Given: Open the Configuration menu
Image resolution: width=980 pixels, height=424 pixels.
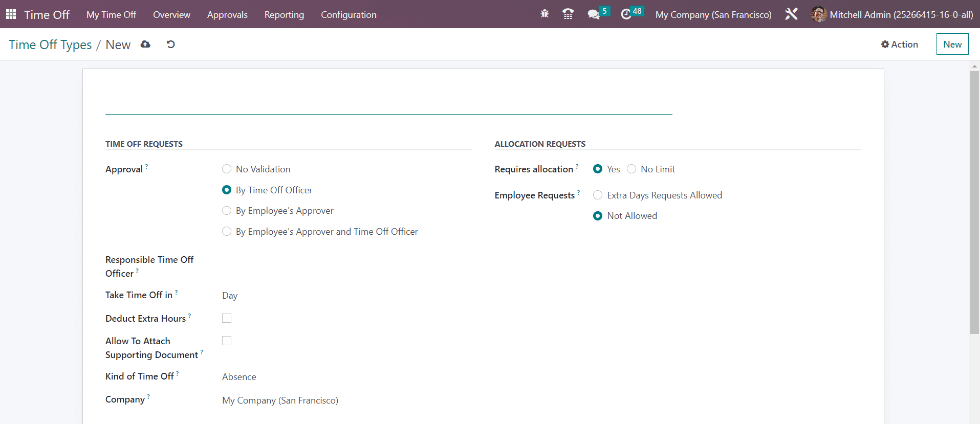Looking at the screenshot, I should (x=349, y=15).
